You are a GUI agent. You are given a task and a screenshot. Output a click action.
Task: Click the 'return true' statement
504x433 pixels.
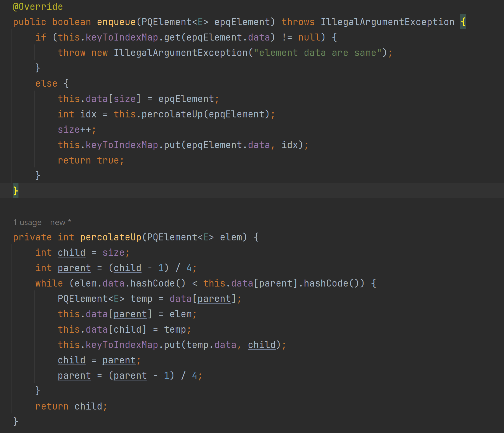point(91,160)
